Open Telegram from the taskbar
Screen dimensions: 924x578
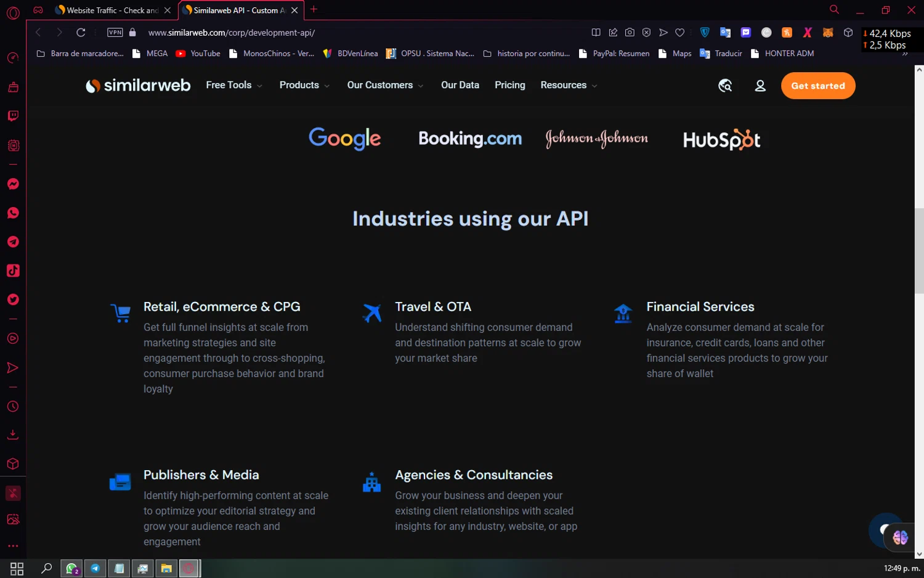point(95,568)
